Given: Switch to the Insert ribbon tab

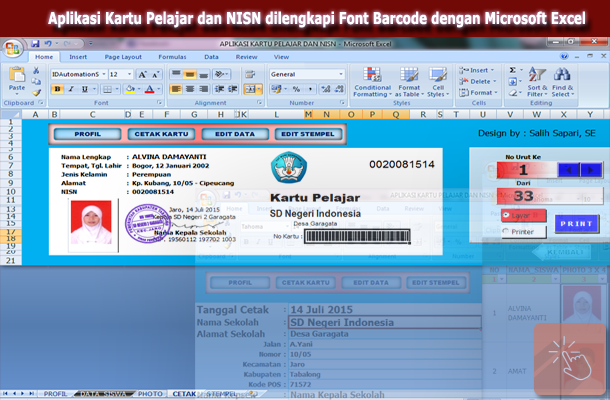Looking at the screenshot, I should (x=78, y=57).
